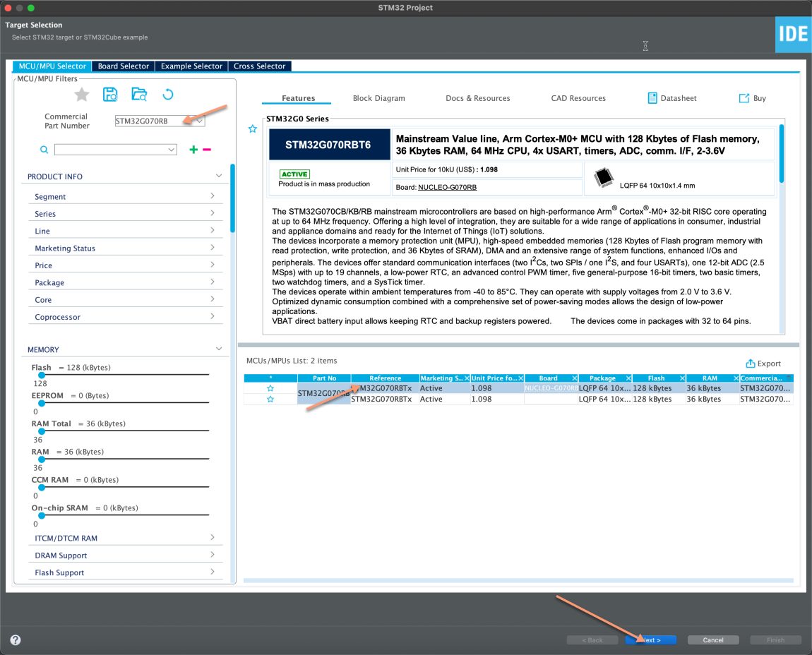This screenshot has height=655, width=812.
Task: Click the save filter settings icon
Action: pyautogui.click(x=110, y=95)
